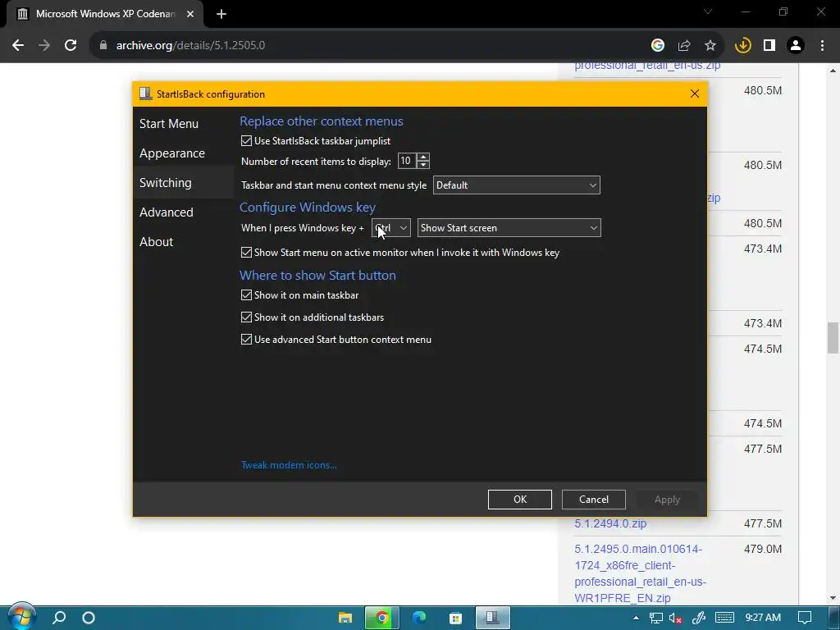Open the context menu style Default dropdown
840x630 pixels.
tap(517, 185)
